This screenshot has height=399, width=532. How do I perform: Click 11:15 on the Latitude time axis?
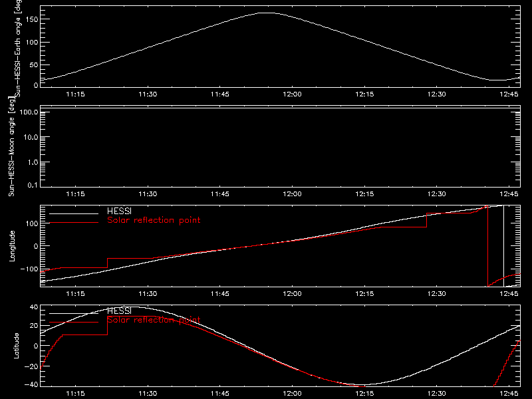pos(75,394)
